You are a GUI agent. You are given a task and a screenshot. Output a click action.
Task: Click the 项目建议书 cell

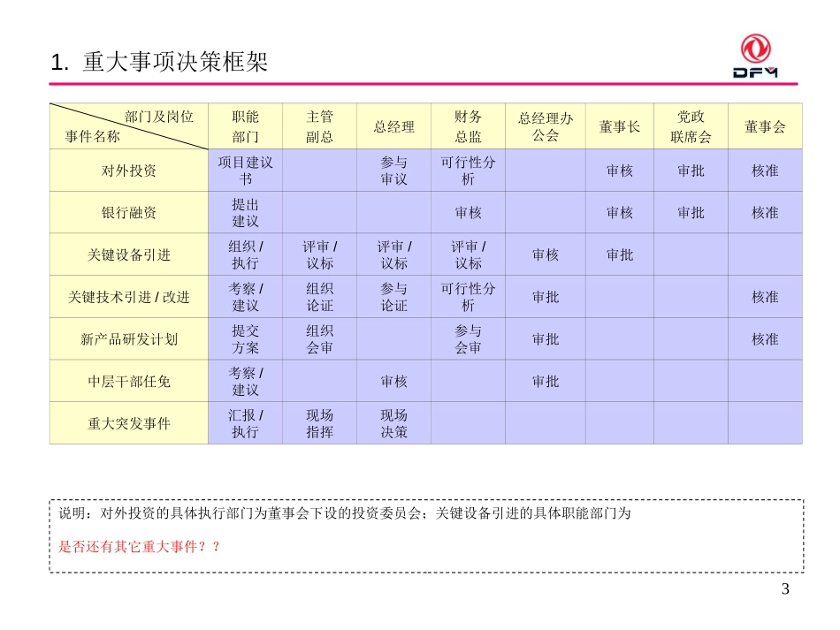click(245, 171)
